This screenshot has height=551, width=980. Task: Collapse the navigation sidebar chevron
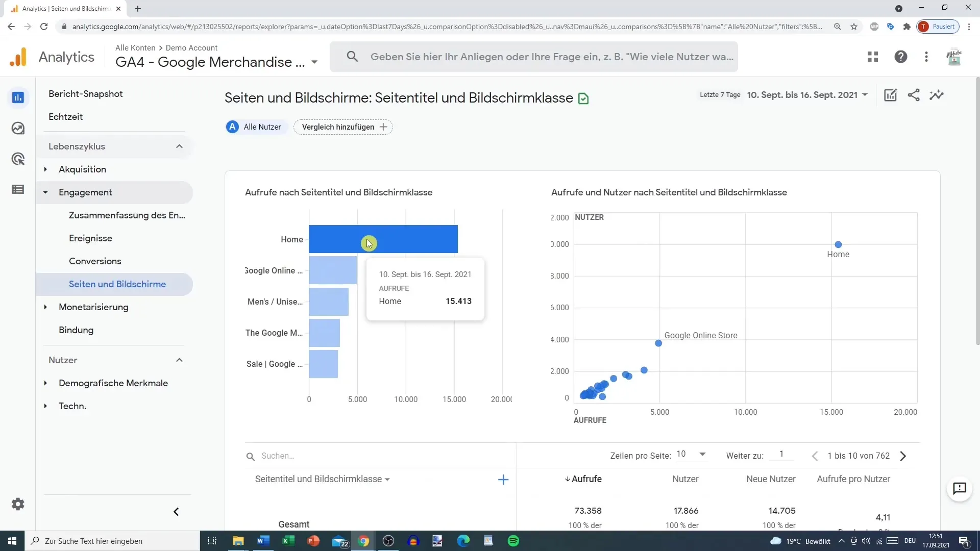(176, 512)
